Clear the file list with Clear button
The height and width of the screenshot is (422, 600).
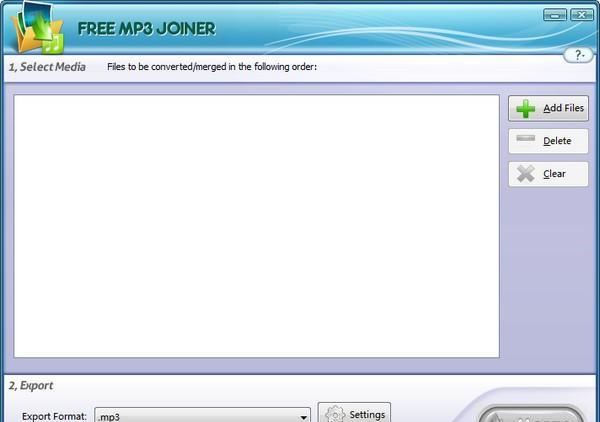(548, 174)
